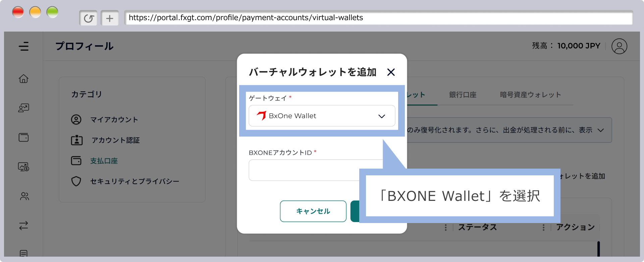Expand the notice banner chevron
The image size is (644, 262).
601,130
